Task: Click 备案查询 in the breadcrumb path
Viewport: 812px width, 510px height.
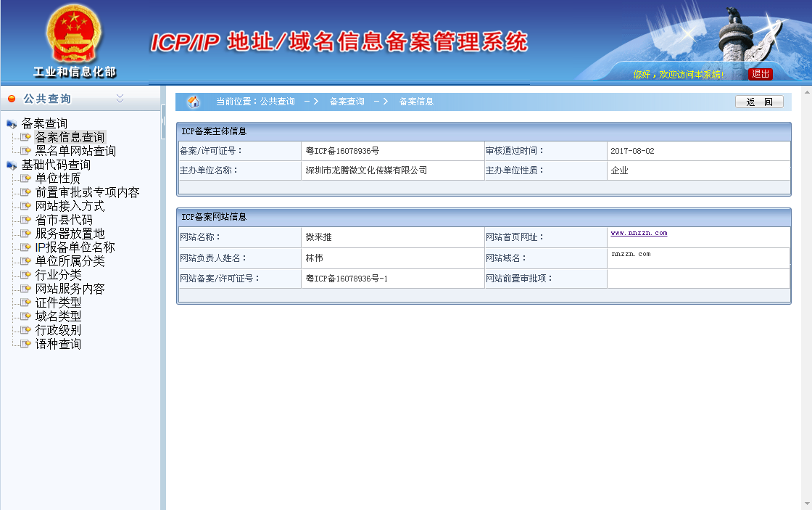Action: point(347,102)
